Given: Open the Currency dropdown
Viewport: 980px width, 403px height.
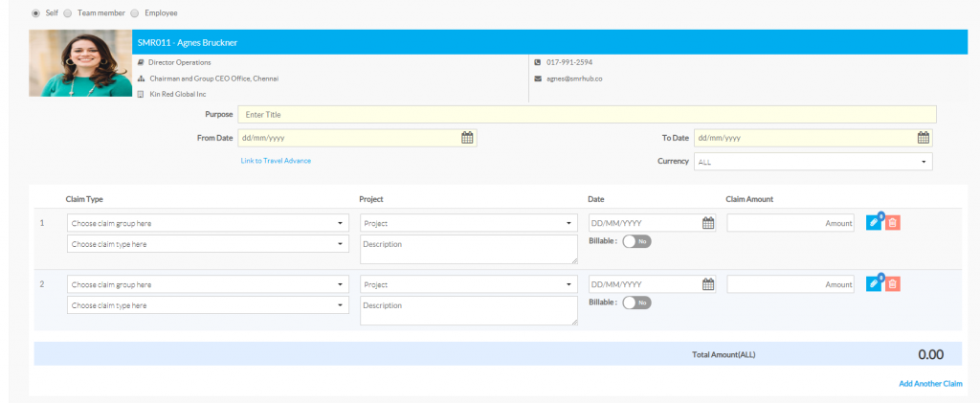Looking at the screenshot, I should 813,162.
